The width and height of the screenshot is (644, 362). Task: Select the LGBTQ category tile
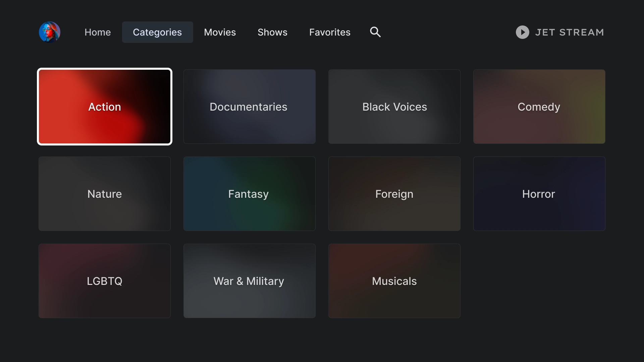tap(104, 281)
